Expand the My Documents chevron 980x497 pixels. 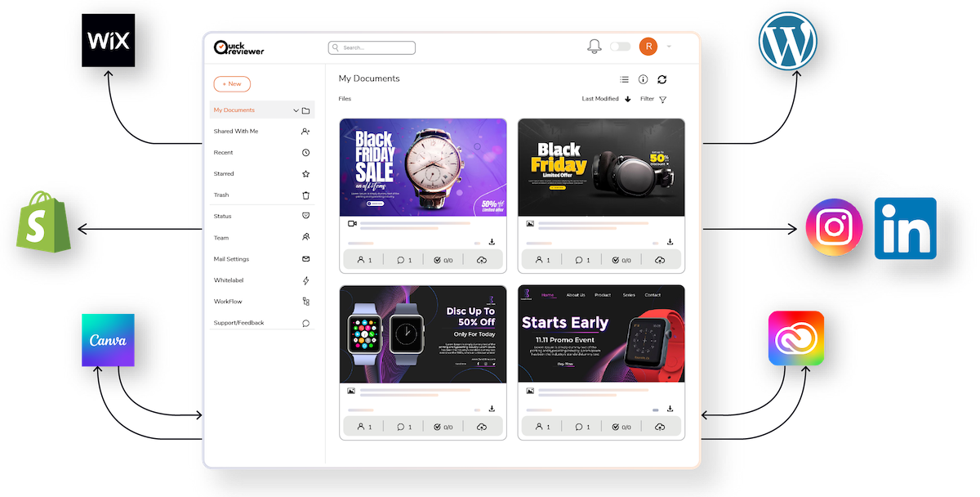(x=295, y=109)
